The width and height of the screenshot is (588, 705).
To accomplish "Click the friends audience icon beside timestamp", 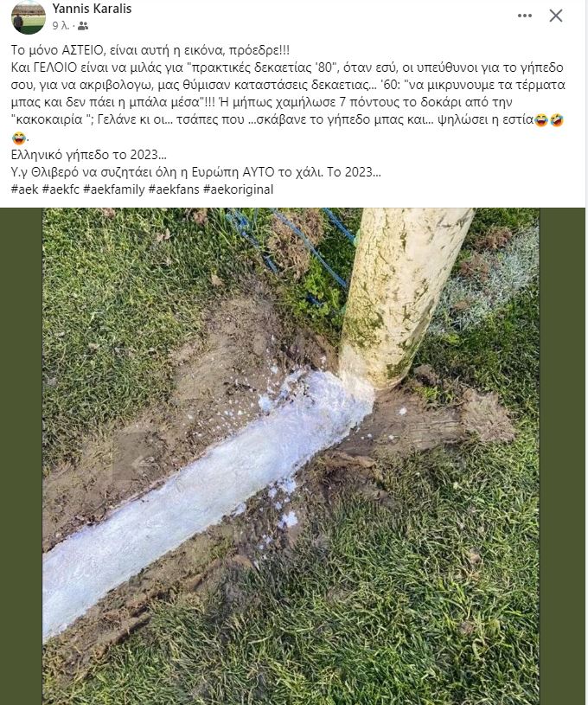I will point(83,26).
